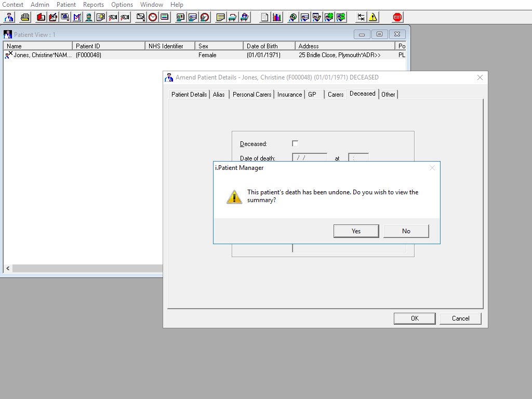
Task: Sort by the NHS Identifier column header
Action: (x=170, y=46)
